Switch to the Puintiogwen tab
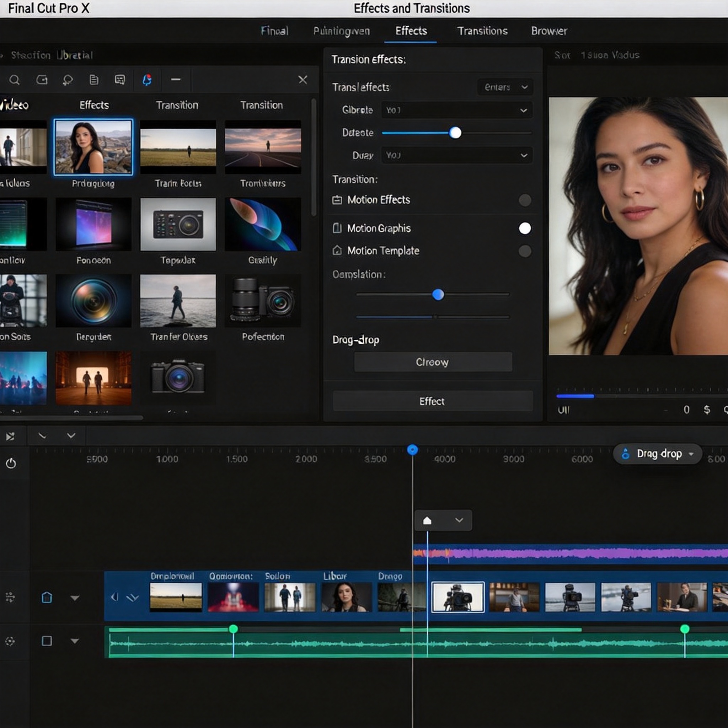 (x=341, y=31)
